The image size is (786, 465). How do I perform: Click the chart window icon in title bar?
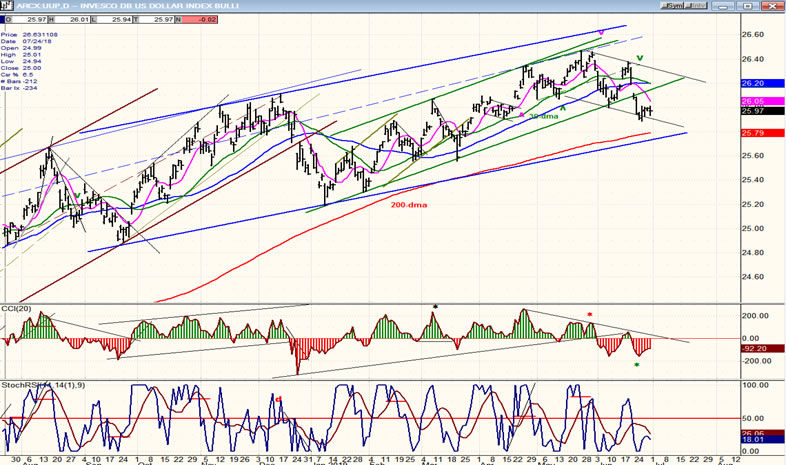(x=7, y=6)
